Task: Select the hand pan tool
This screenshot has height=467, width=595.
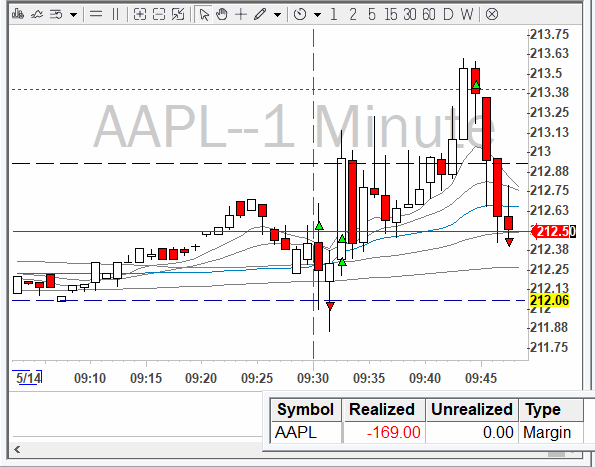Action: (222, 14)
